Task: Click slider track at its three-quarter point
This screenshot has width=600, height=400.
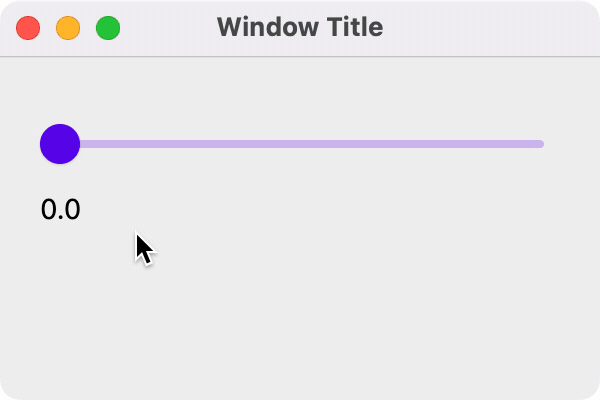Action: [x=420, y=144]
